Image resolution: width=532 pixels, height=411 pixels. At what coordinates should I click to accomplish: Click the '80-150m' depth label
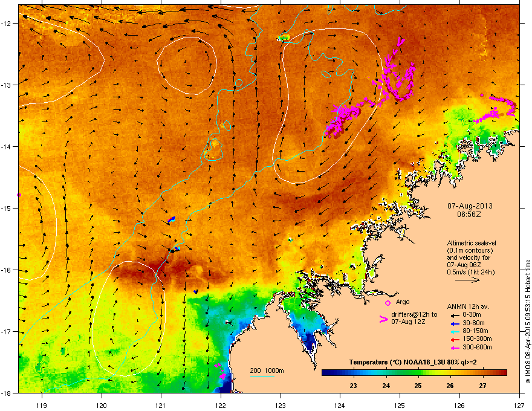pos(475,331)
